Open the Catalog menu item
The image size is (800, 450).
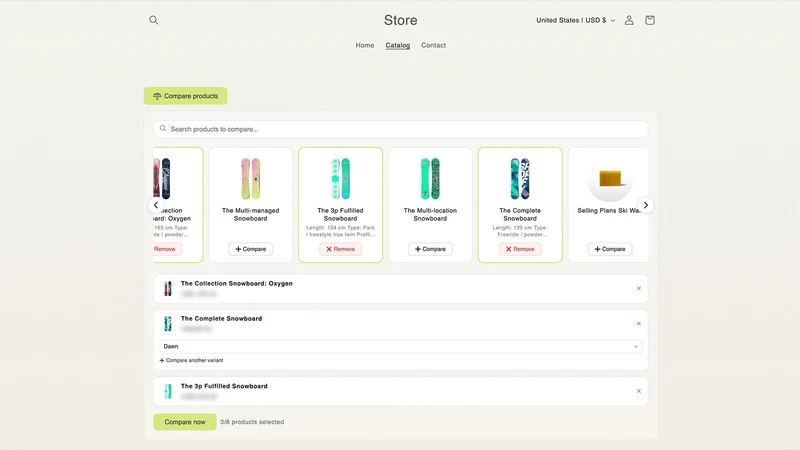click(x=397, y=45)
